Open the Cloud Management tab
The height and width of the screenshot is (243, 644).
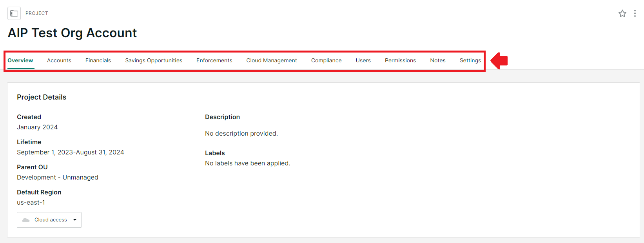coord(272,60)
